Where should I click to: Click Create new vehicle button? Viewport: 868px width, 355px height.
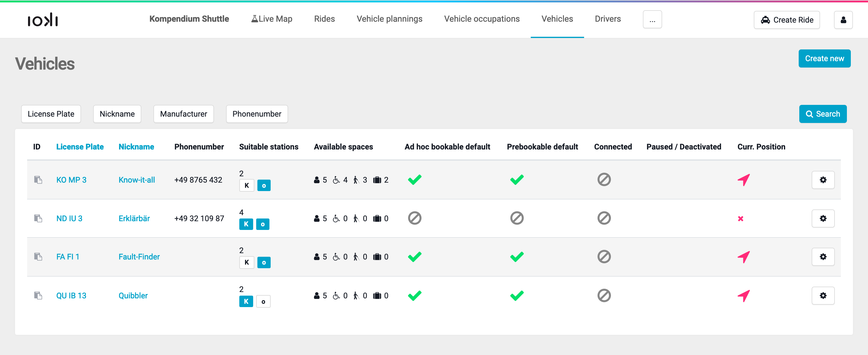click(824, 58)
